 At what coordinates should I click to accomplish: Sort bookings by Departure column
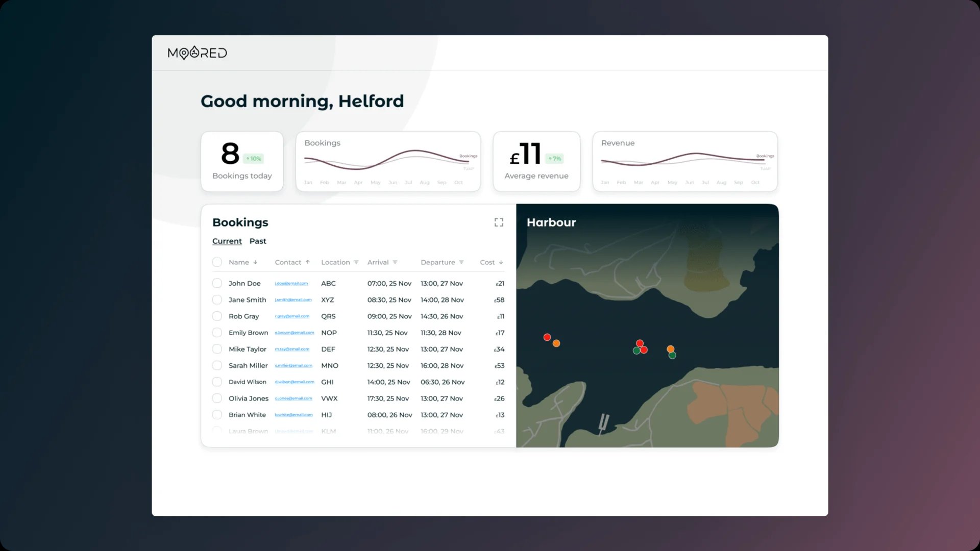tap(437, 262)
